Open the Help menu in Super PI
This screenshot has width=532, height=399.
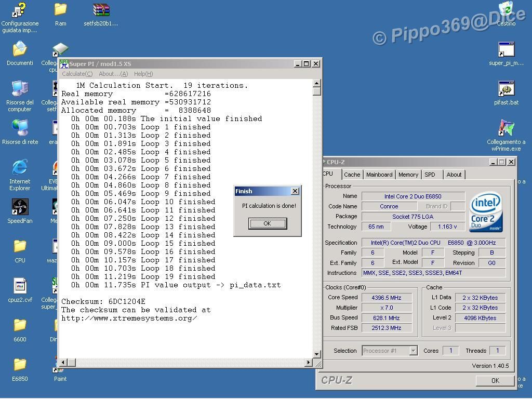tap(143, 74)
